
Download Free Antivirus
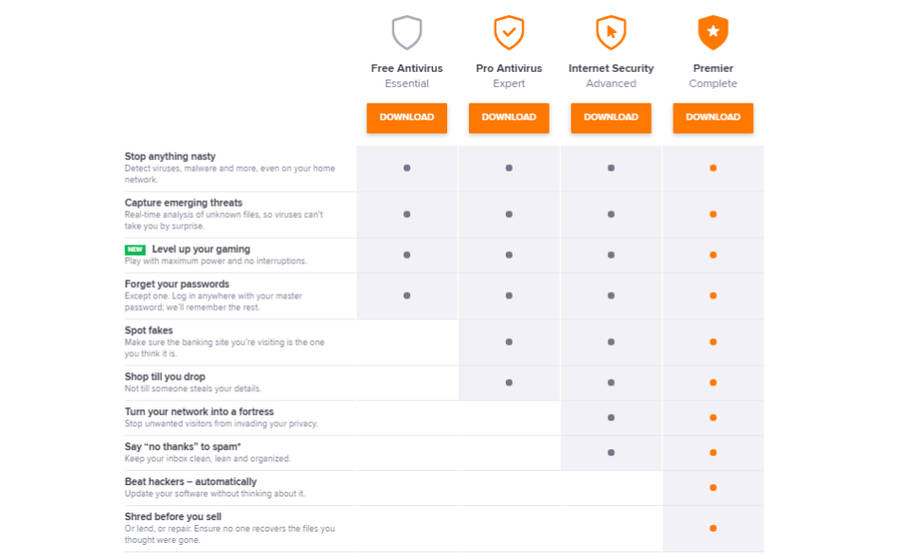point(406,118)
